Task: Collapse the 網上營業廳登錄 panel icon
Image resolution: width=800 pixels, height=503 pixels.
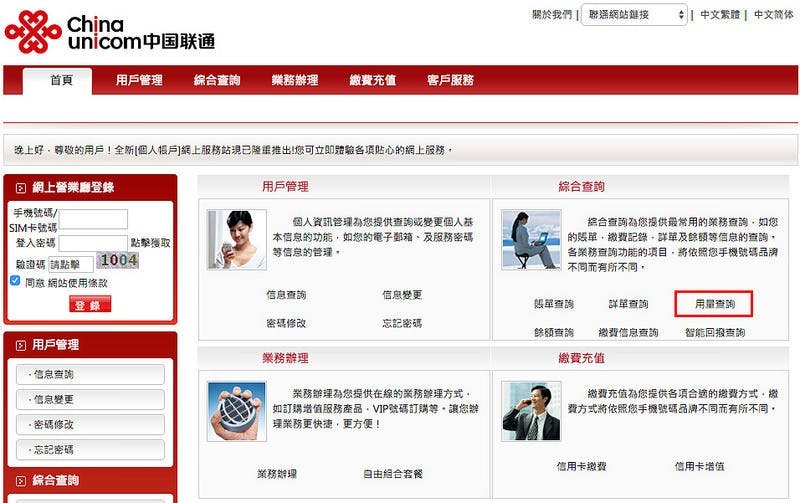Action: coord(21,188)
